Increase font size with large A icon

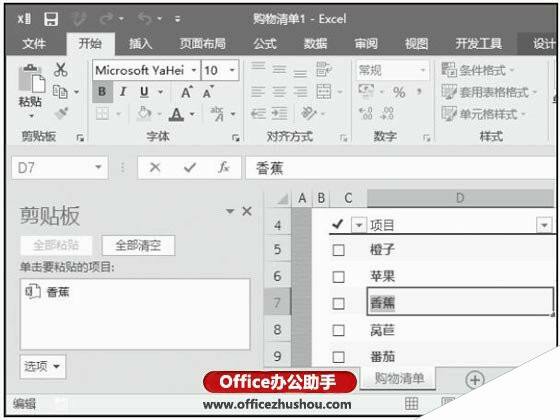tap(187, 92)
